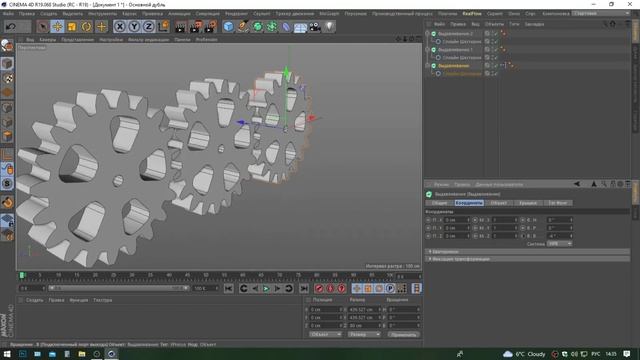Open the spline pen tool
The width and height of the screenshot is (640, 360).
click(243, 27)
